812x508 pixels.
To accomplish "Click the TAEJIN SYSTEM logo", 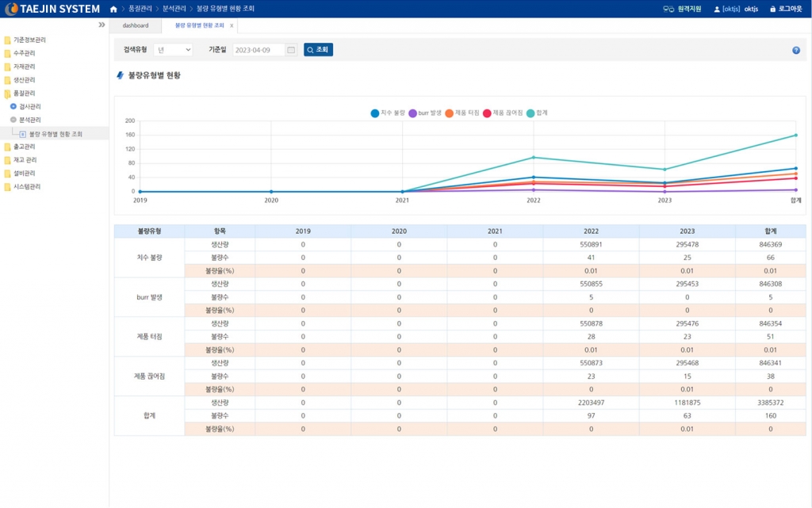I will tap(52, 9).
